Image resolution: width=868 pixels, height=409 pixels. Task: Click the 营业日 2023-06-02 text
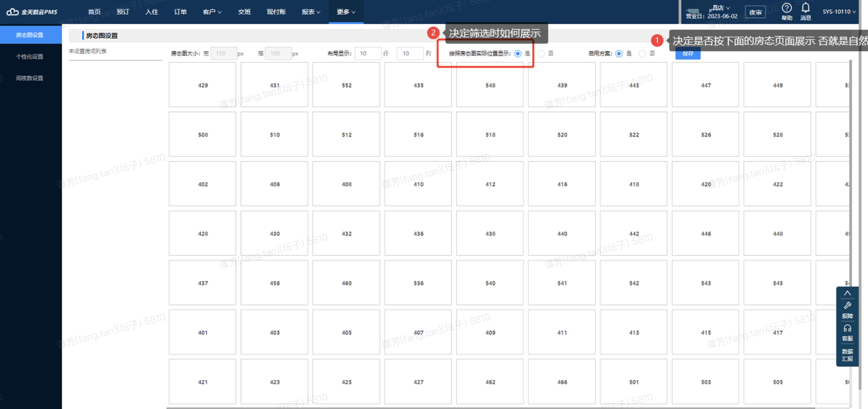click(x=711, y=16)
